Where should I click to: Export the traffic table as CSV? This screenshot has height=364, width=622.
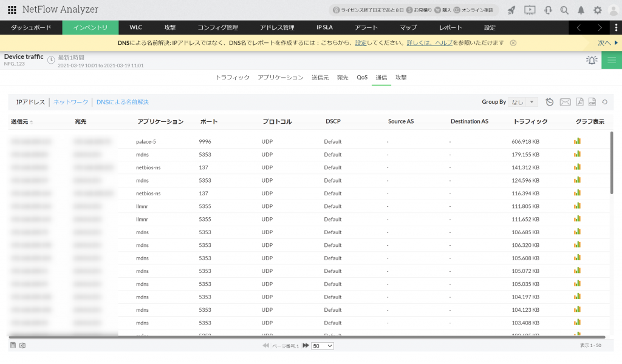tap(591, 102)
